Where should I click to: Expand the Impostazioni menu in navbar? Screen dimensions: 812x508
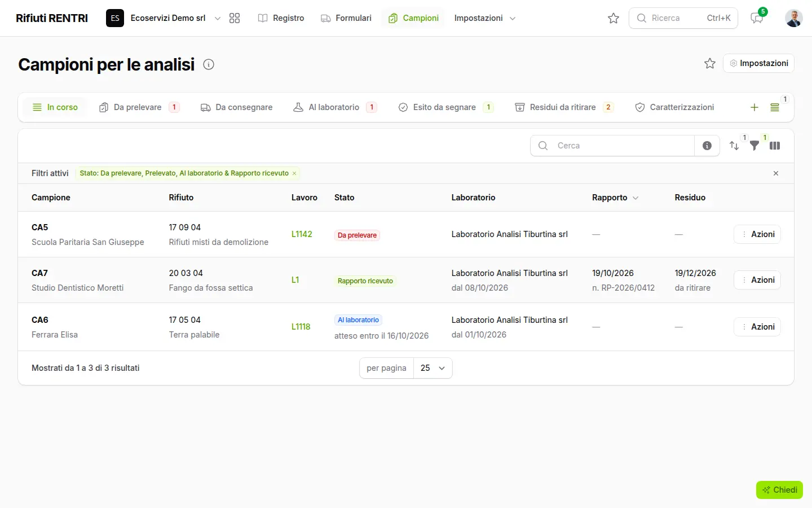pos(485,18)
